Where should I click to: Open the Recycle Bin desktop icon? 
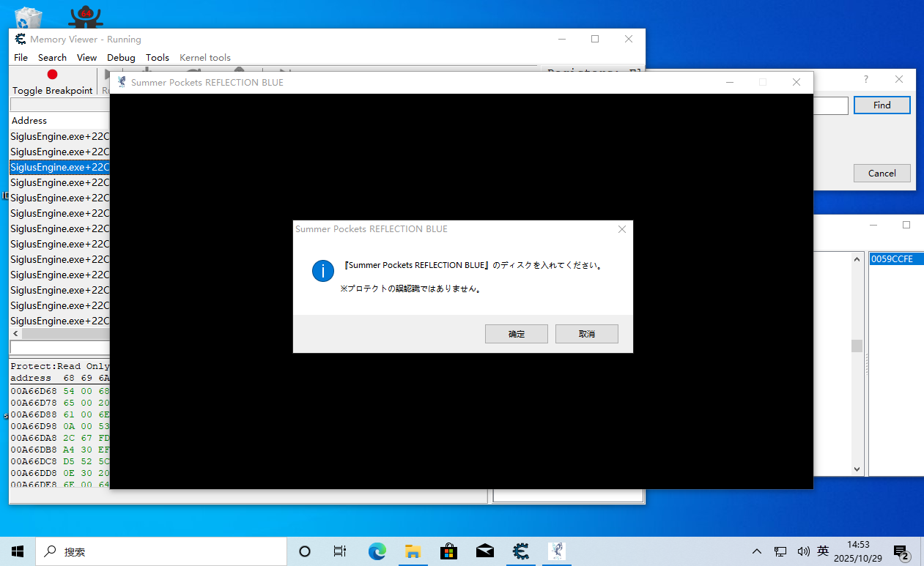pyautogui.click(x=28, y=16)
